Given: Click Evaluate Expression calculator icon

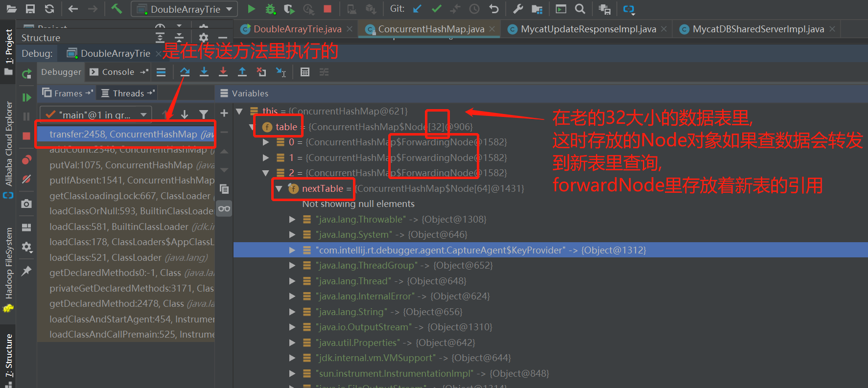Looking at the screenshot, I should [x=305, y=72].
